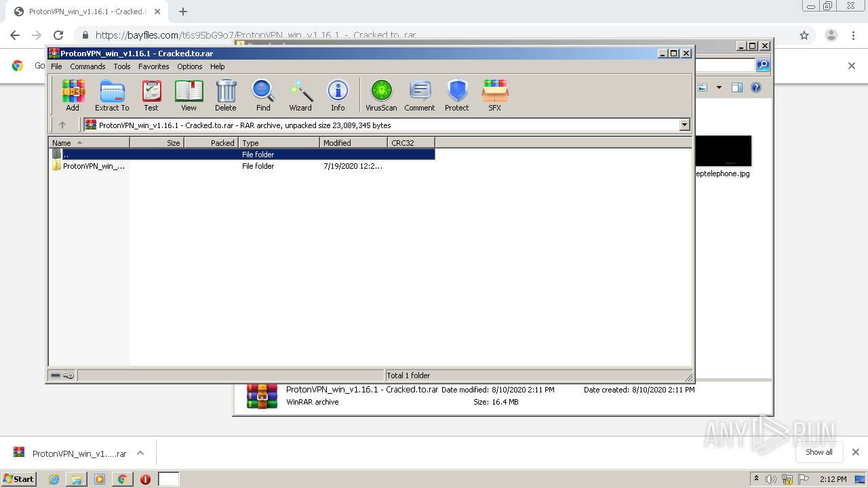Run VirusScan from the toolbar
868x488 pixels.
[381, 95]
